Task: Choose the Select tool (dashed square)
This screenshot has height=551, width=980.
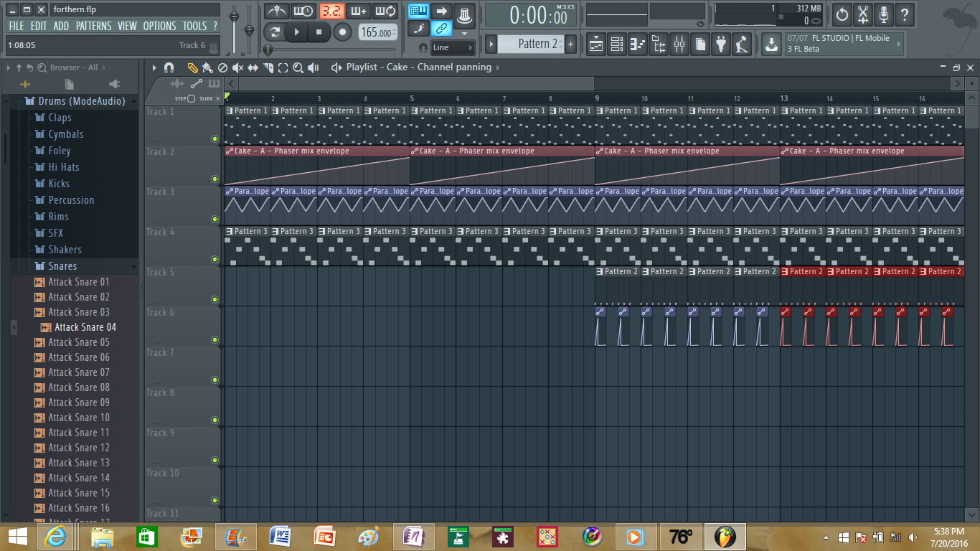Action: click(x=283, y=67)
